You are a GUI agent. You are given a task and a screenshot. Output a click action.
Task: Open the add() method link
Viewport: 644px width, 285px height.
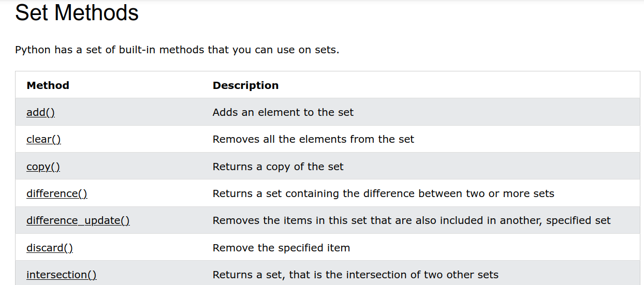tap(40, 112)
